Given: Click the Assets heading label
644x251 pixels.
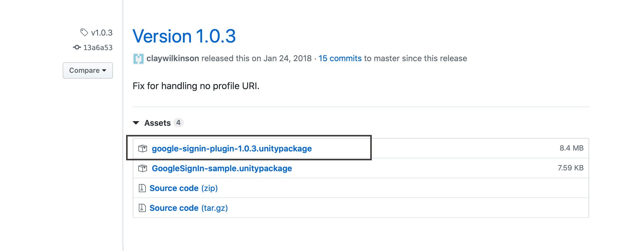Looking at the screenshot, I should pyautogui.click(x=157, y=123).
